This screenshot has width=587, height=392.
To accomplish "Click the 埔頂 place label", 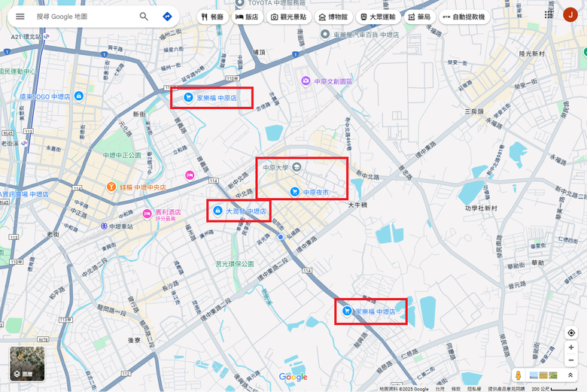I will click(259, 52).
